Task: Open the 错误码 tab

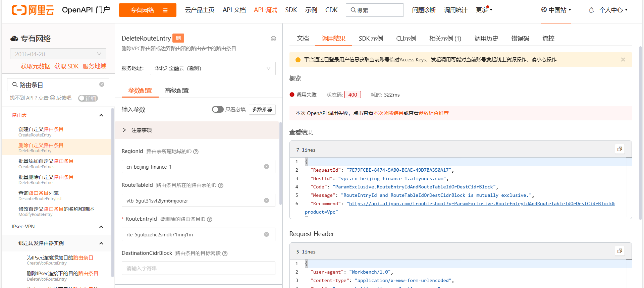Action: [520, 39]
